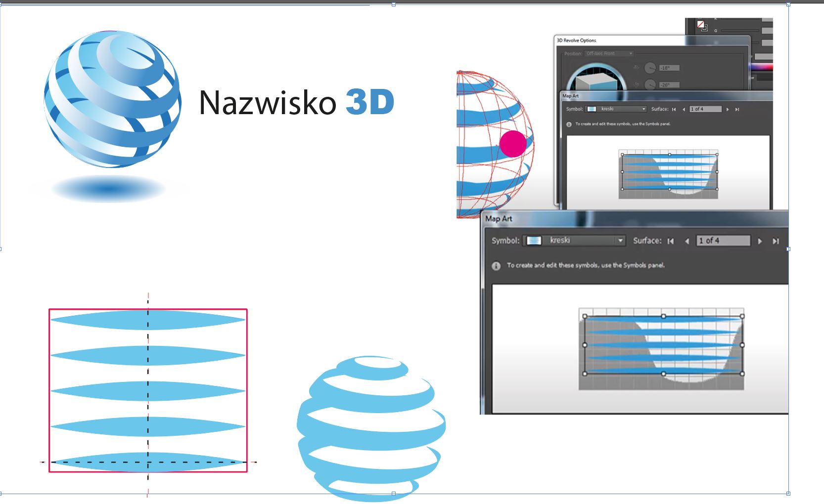The width and height of the screenshot is (824, 504).
Task: Select the red wireframe sphere image
Action: tap(495, 144)
